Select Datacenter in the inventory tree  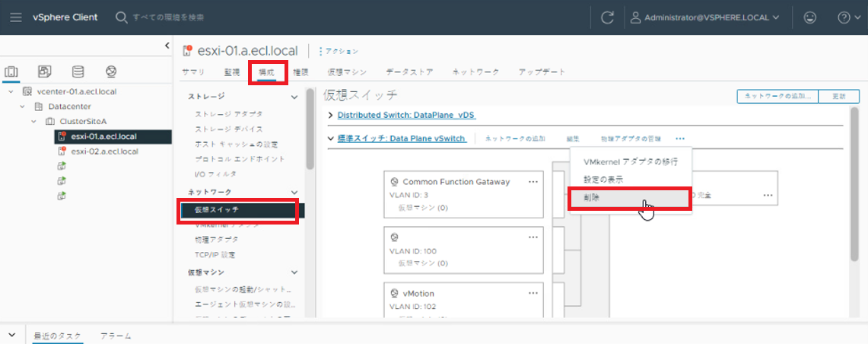tap(70, 107)
